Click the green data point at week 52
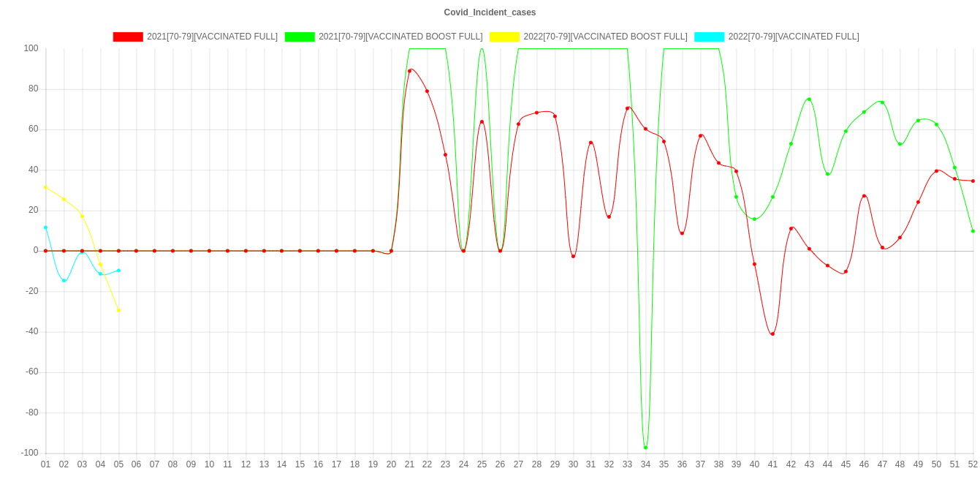Image resolution: width=980 pixels, height=490 pixels. pos(973,231)
